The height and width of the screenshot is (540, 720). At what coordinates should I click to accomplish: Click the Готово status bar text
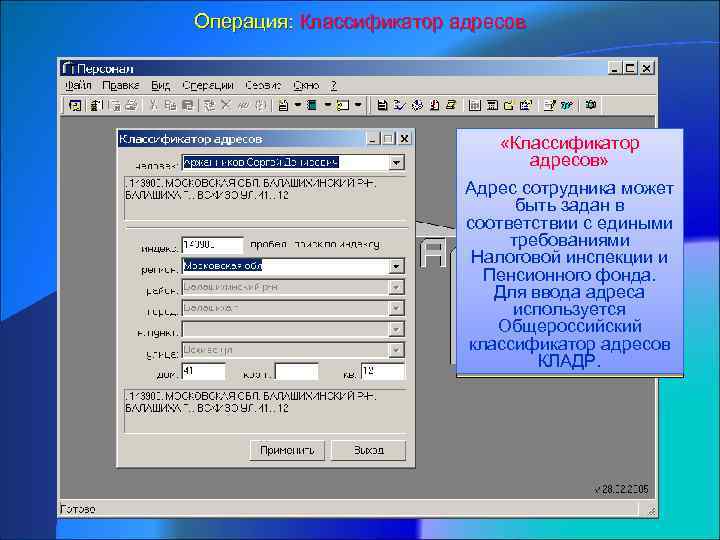pos(78,509)
